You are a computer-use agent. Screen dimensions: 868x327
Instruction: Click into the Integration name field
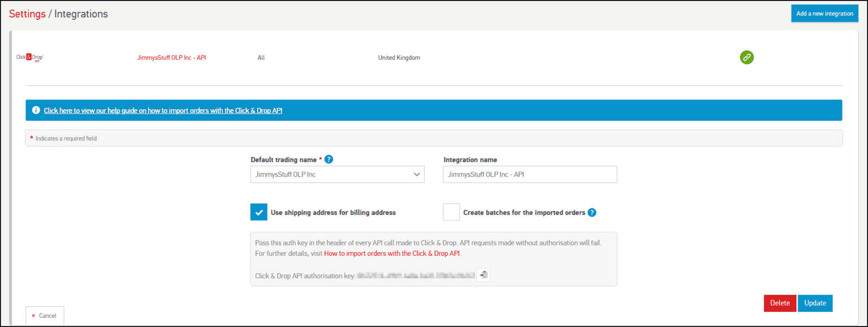529,174
